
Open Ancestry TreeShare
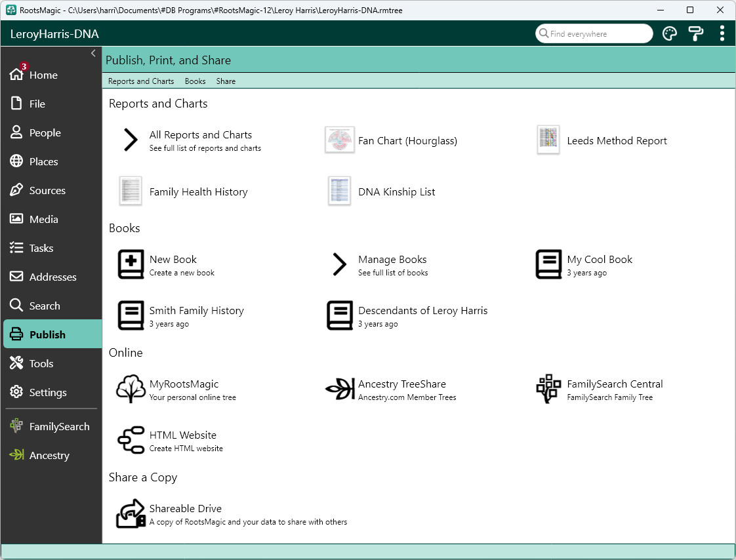(390, 390)
